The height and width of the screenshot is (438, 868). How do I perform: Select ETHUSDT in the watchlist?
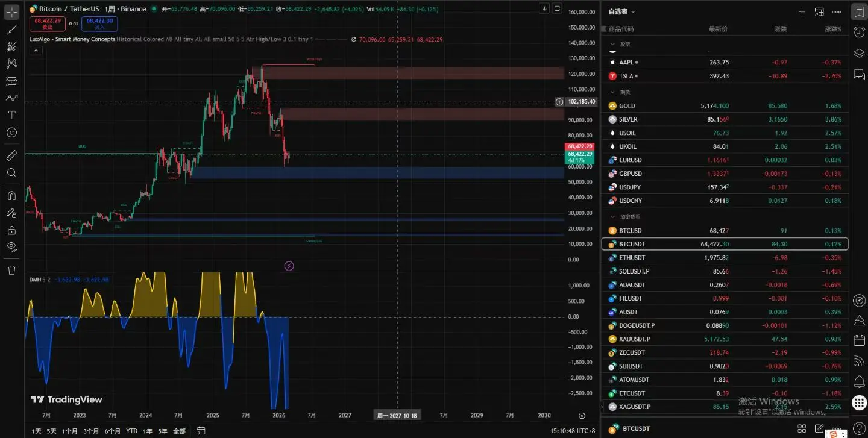click(x=725, y=258)
